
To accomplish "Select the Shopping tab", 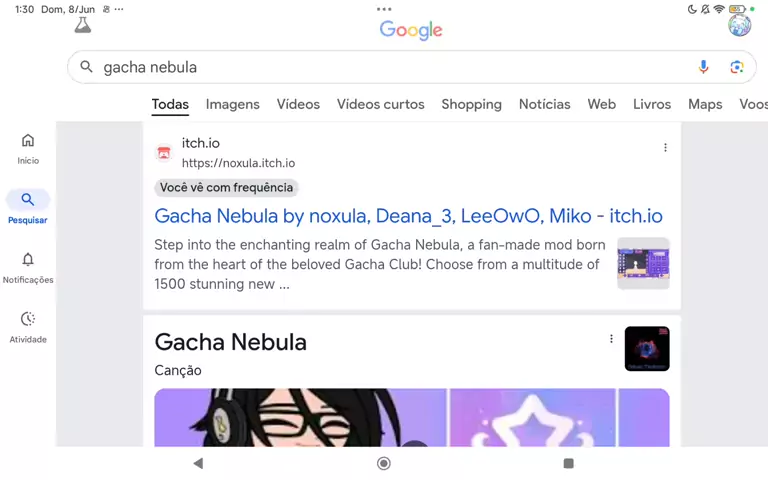I will pyautogui.click(x=471, y=104).
